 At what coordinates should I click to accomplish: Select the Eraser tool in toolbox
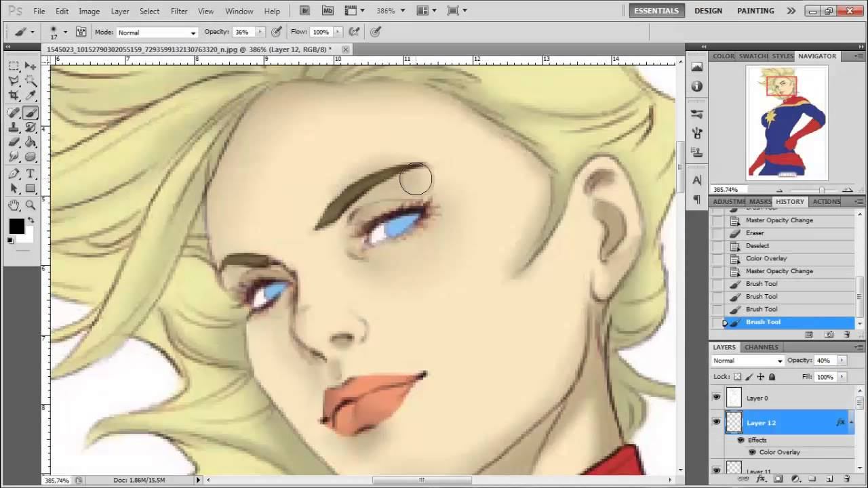pos(14,142)
